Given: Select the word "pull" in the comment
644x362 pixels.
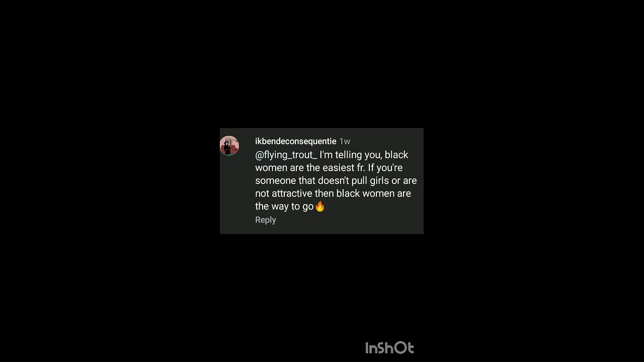Looking at the screenshot, I should tap(359, 180).
